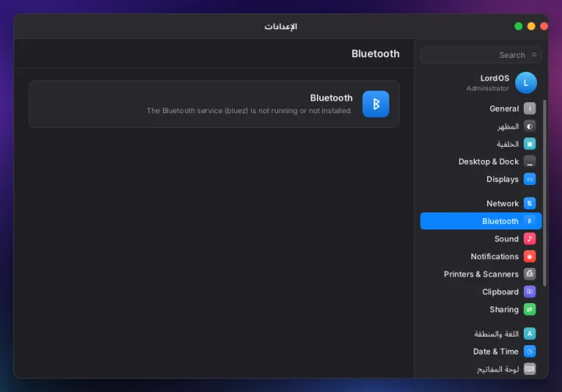Image resolution: width=562 pixels, height=392 pixels.
Task: Open the Sharing settings page
Action: point(481,309)
